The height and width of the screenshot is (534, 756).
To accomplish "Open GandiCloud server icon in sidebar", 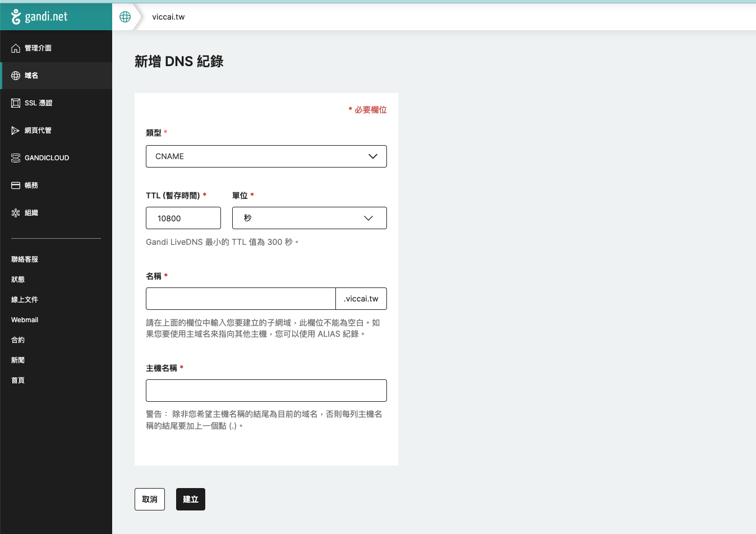I will (x=16, y=158).
